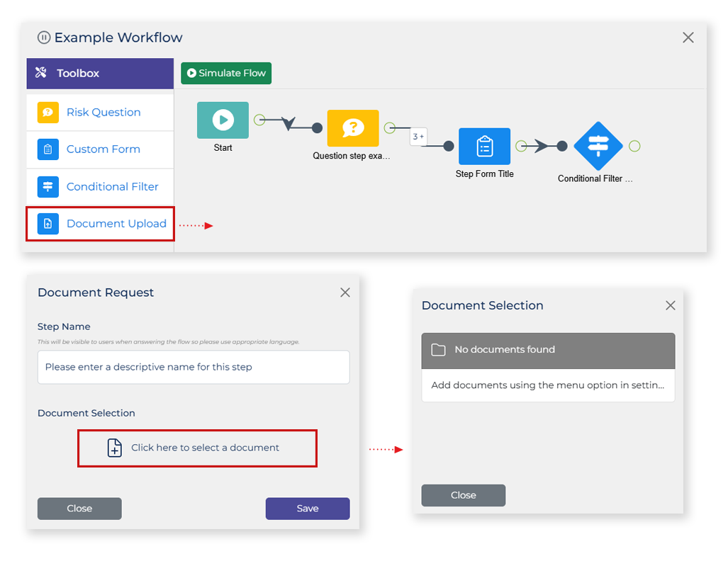728x561 pixels.
Task: Click the output connector circle after Conditional Filter
Action: (x=634, y=146)
